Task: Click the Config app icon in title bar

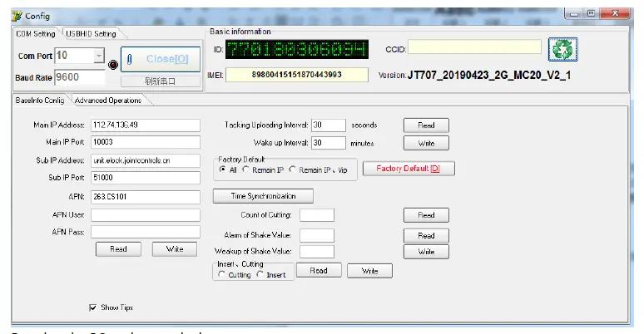Action: click(17, 16)
